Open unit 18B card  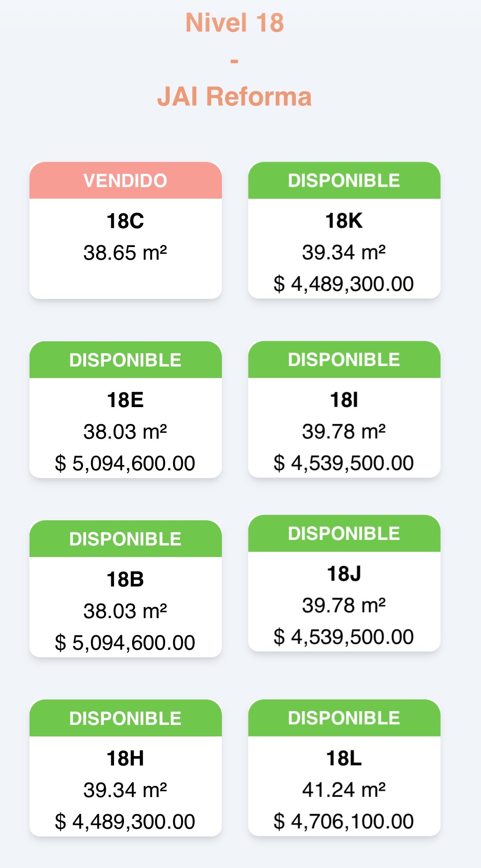point(125,589)
